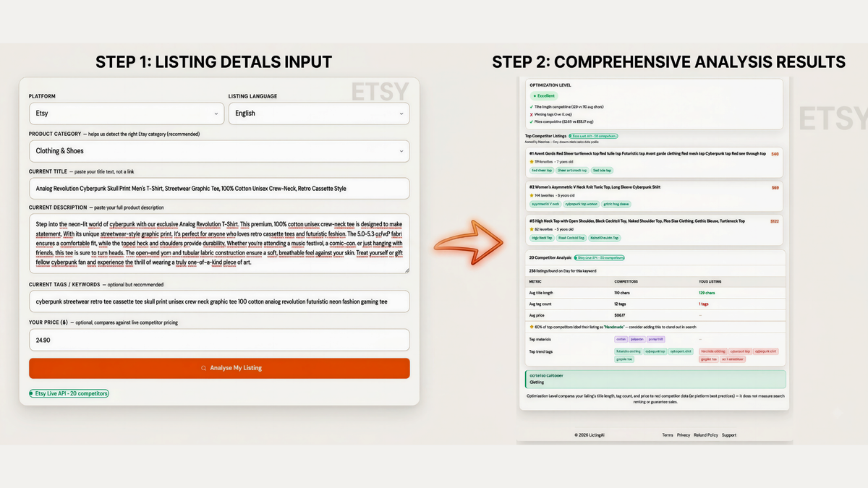Click the magnifier icon on Analyse My Listing
This screenshot has height=488, width=868.
pos(204,368)
